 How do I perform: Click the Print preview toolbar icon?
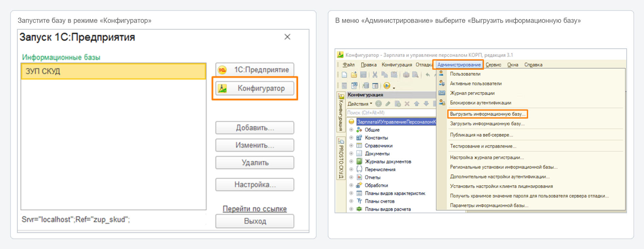click(x=415, y=75)
